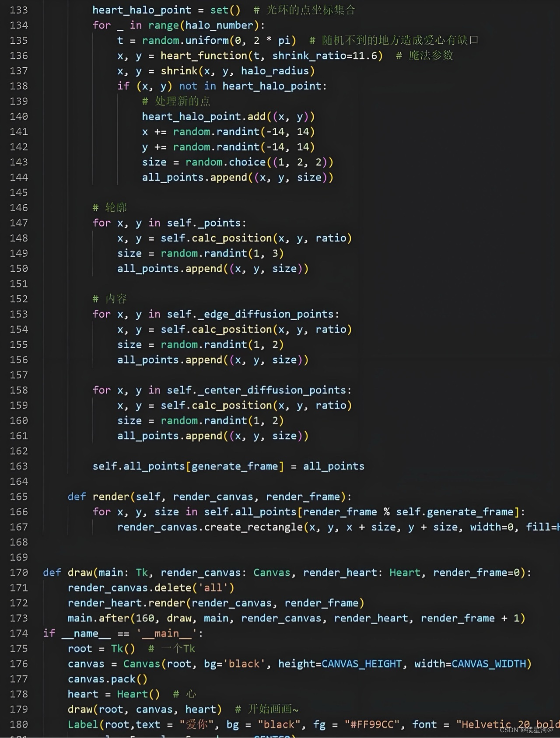The image size is (560, 738).
Task: Click line number 170 in the gutter
Action: click(x=18, y=572)
